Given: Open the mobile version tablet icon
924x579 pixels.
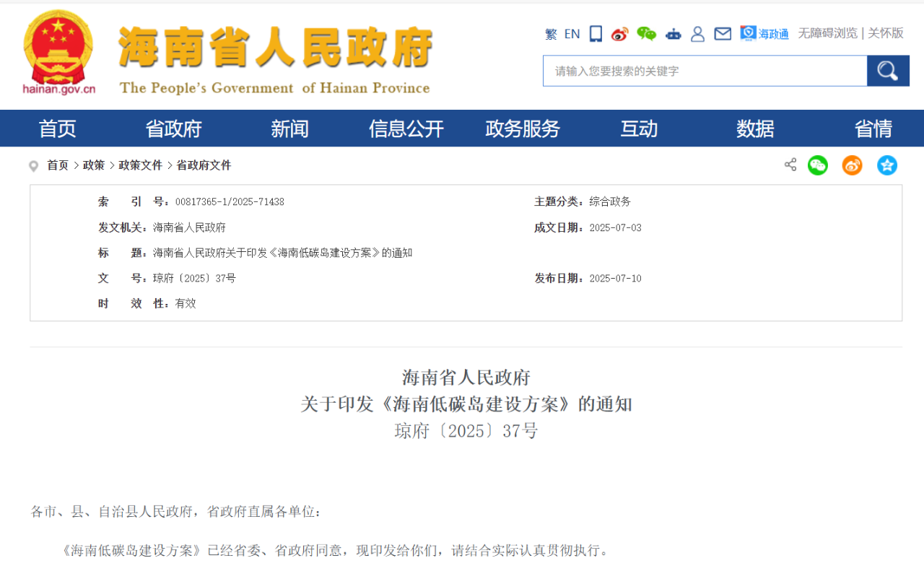Looking at the screenshot, I should pos(596,34).
